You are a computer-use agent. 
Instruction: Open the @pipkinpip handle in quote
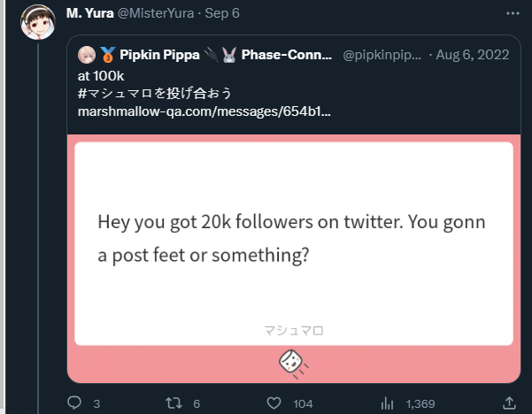coord(382,55)
